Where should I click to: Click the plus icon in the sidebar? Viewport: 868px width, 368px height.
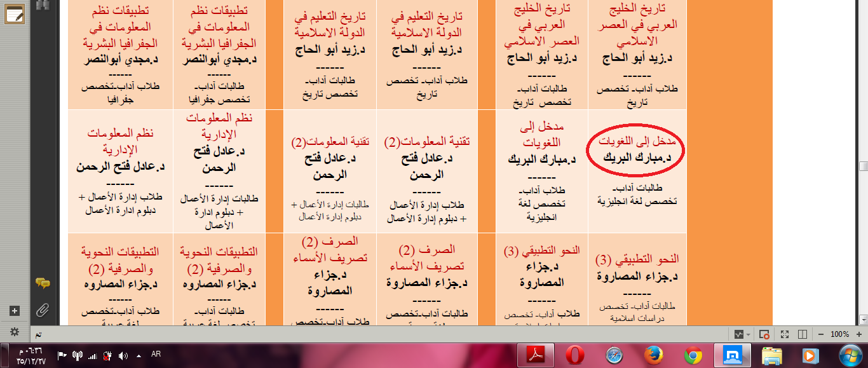[x=15, y=311]
